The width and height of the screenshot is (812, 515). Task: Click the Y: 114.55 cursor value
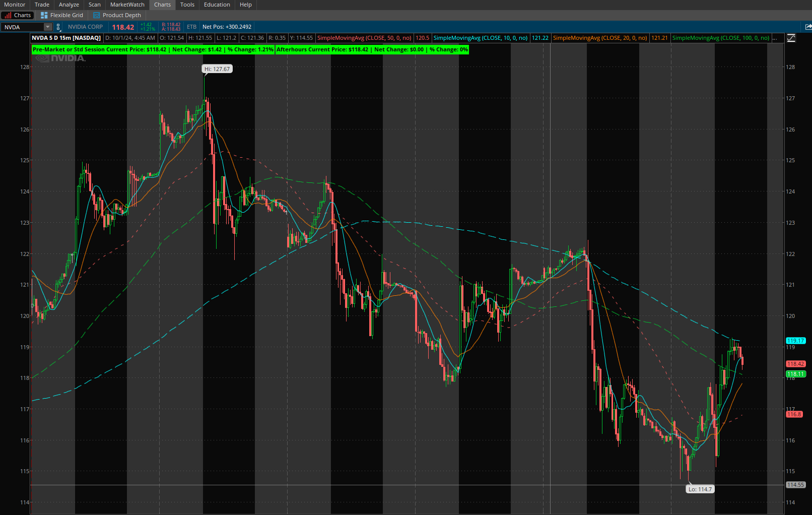click(x=301, y=38)
